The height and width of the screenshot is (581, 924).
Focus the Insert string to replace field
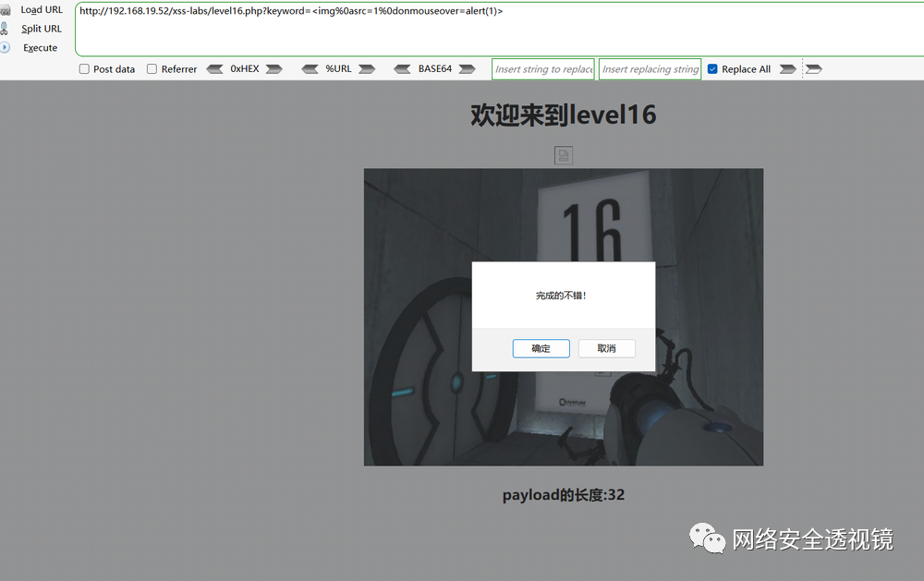point(543,69)
